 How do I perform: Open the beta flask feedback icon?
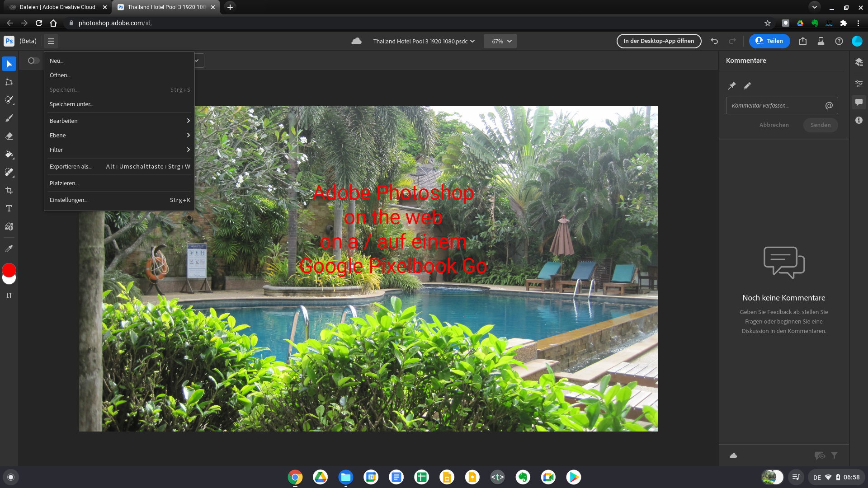(821, 41)
